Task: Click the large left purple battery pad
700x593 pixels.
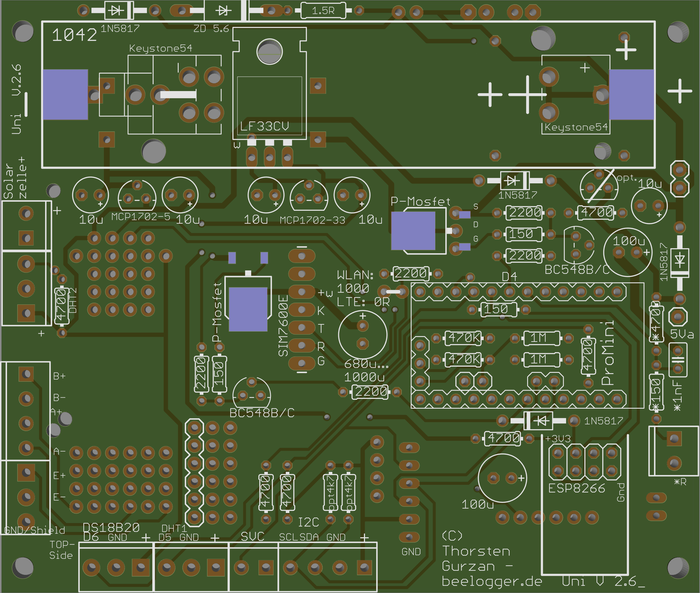Action: (x=66, y=94)
